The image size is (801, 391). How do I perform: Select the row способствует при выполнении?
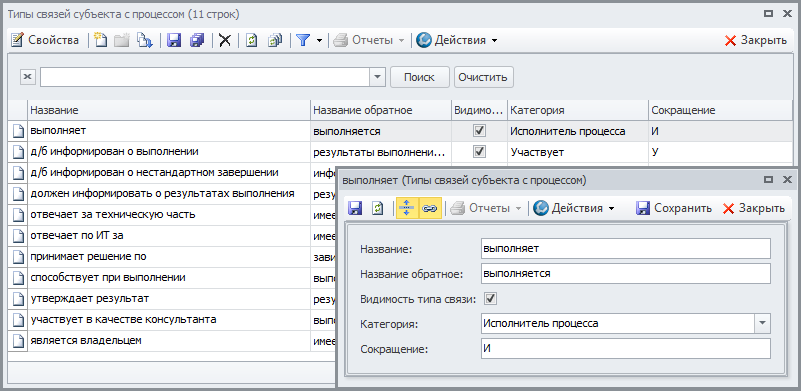pos(169,278)
